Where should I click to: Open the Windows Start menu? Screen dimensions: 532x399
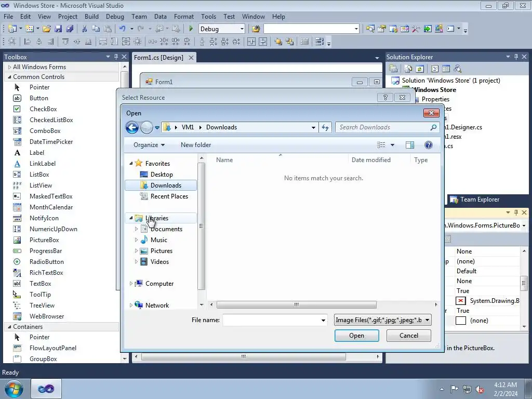[14, 389]
